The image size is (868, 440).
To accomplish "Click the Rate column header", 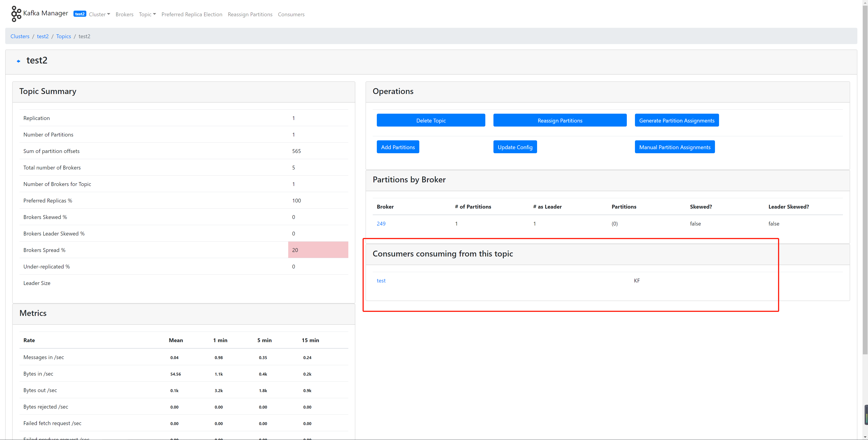I will (x=29, y=340).
